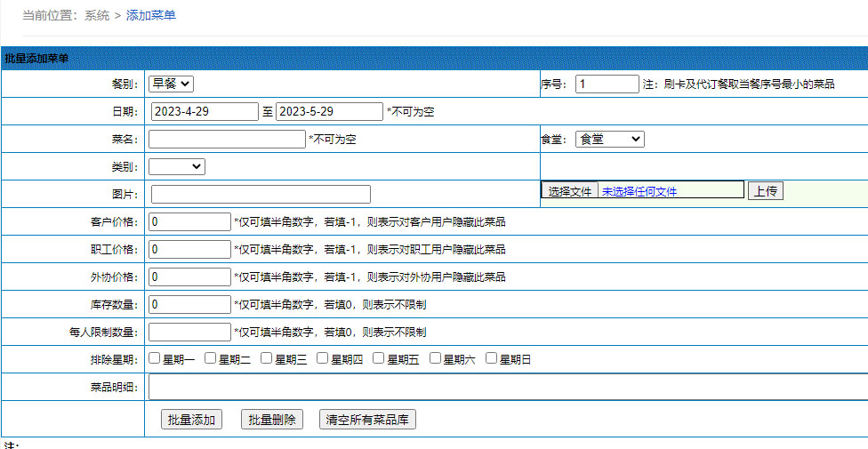Click the 批量添加 button
Image resolution: width=868 pixels, height=449 pixels.
point(191,420)
